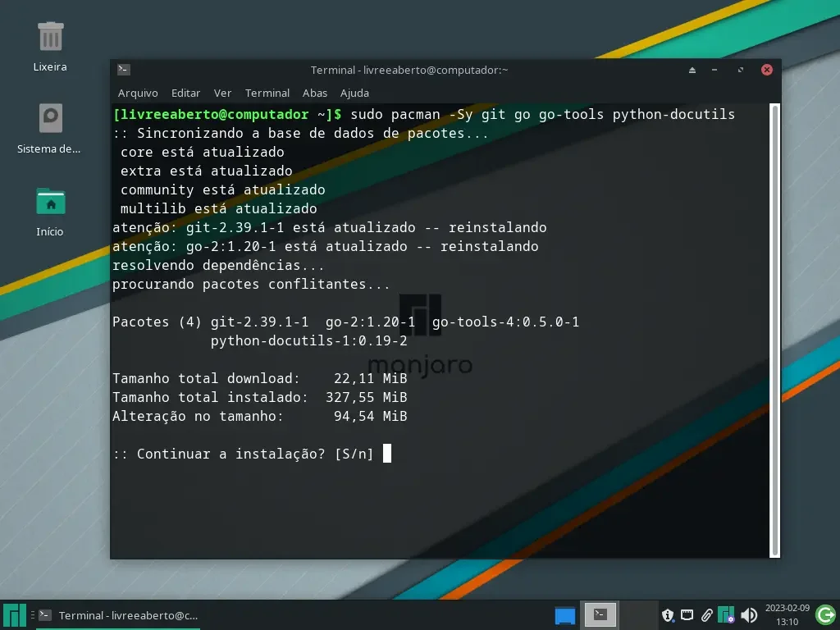840x630 pixels.
Task: Click the terminal vertical scrollbar
Action: coord(774,331)
